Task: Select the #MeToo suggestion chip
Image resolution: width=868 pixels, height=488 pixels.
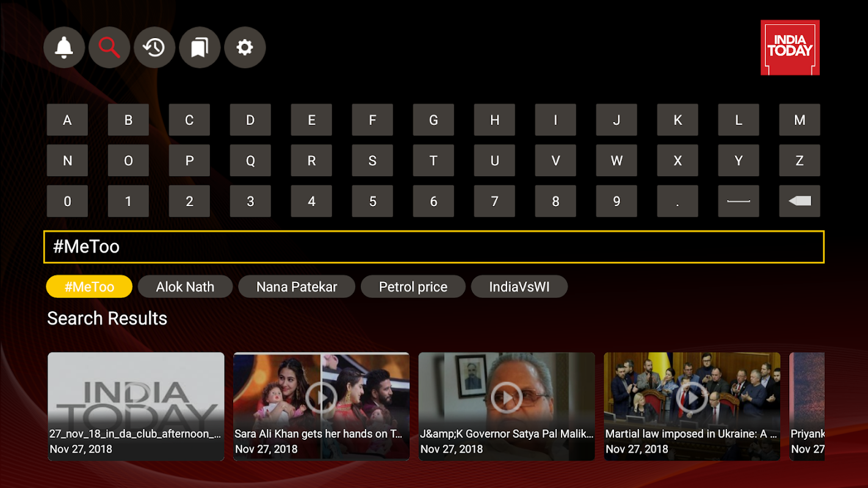Action: click(x=89, y=287)
